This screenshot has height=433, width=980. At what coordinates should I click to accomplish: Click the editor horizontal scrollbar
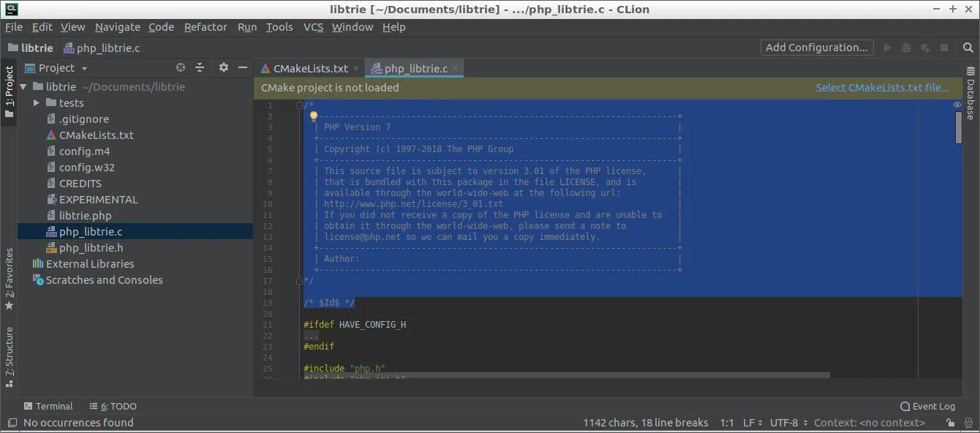click(x=567, y=375)
